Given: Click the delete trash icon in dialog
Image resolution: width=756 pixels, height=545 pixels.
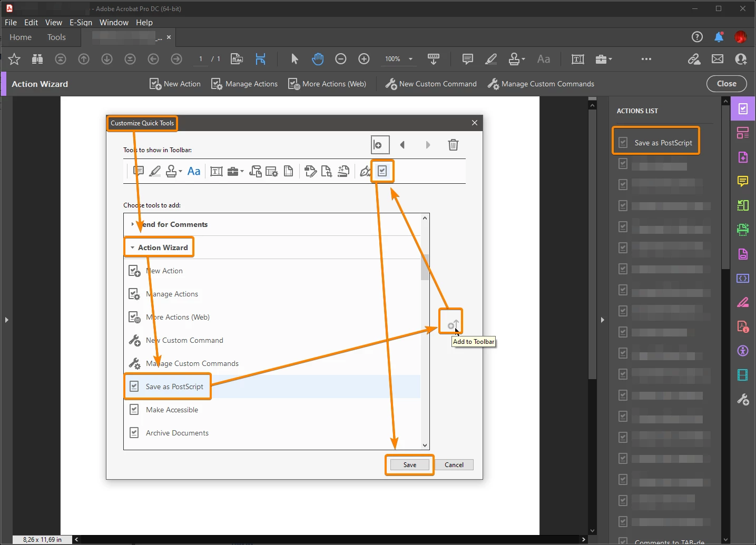Looking at the screenshot, I should [x=453, y=145].
